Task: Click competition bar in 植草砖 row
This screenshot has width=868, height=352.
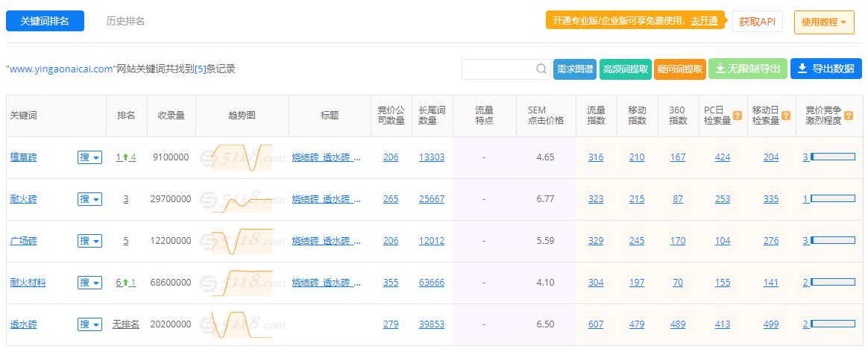Action: 833,157
